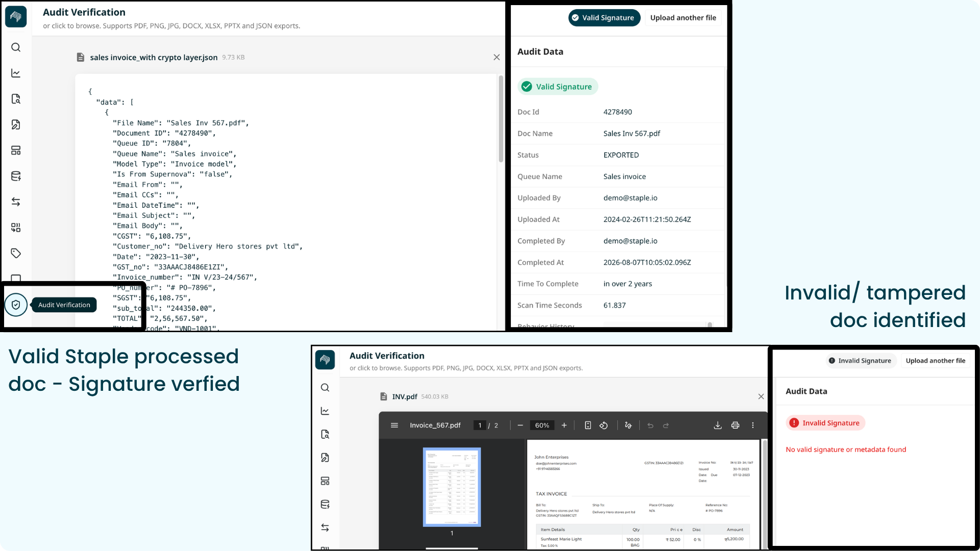Open Audit Verification shield icon
This screenshot has width=980, height=551.
click(16, 305)
